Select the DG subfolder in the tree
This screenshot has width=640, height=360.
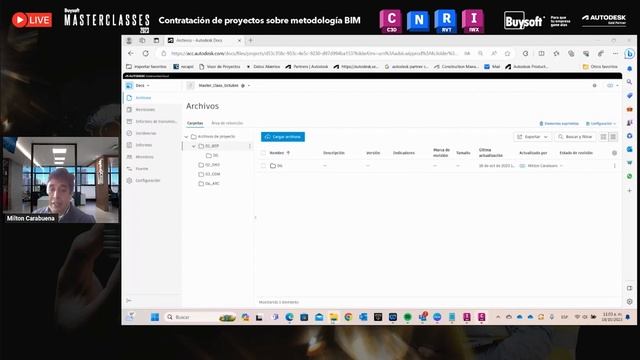click(x=212, y=156)
